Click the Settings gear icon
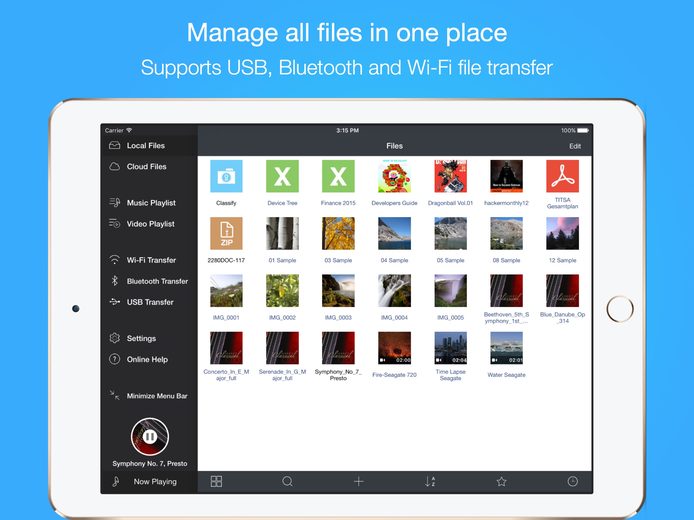This screenshot has width=694, height=520. [x=115, y=338]
